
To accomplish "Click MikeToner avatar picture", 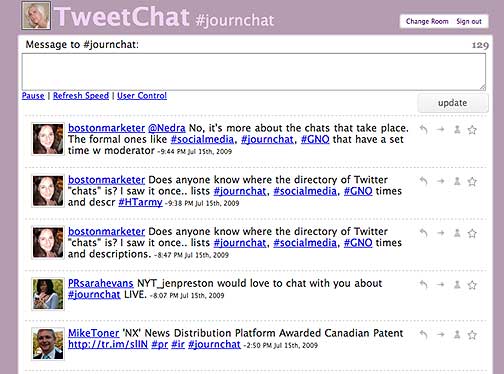I will tap(48, 344).
